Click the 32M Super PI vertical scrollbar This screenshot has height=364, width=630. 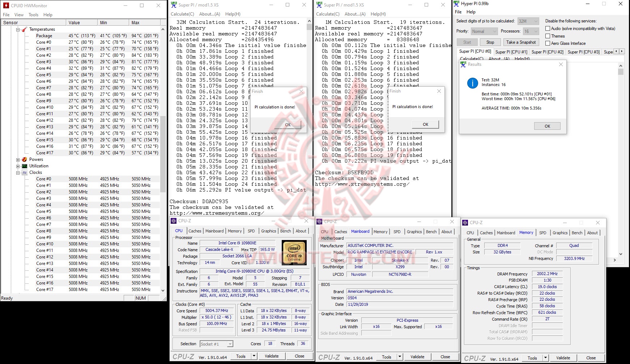coord(309,117)
